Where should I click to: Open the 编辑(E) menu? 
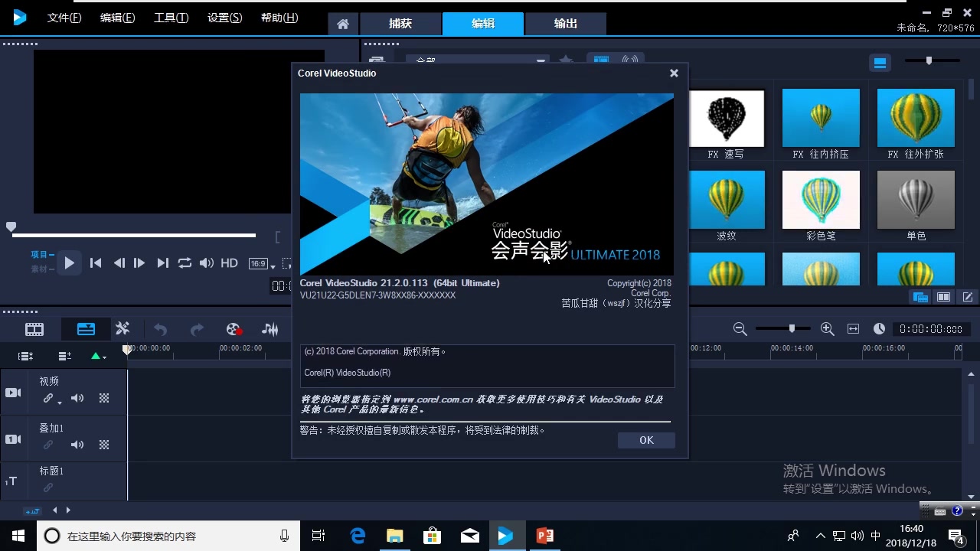[x=118, y=18]
